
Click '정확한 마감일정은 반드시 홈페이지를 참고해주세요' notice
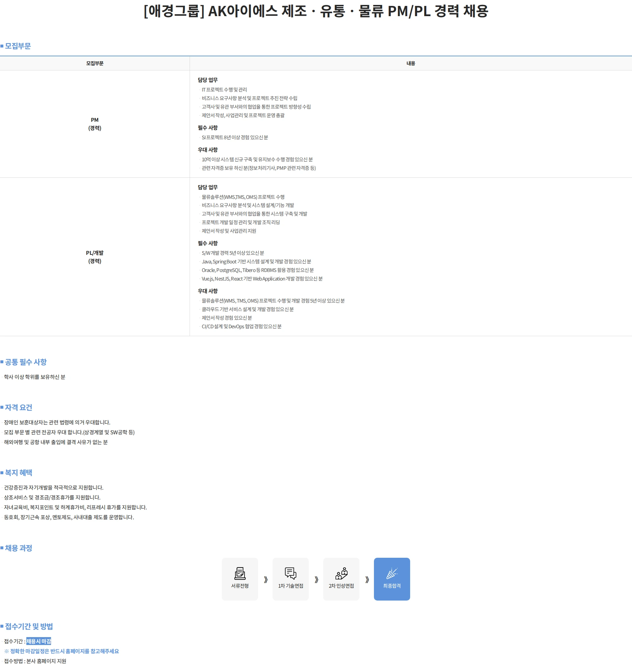(62, 651)
